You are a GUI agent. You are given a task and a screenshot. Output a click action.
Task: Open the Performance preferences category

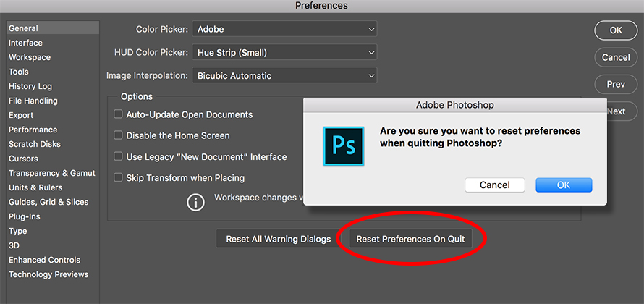click(x=33, y=130)
